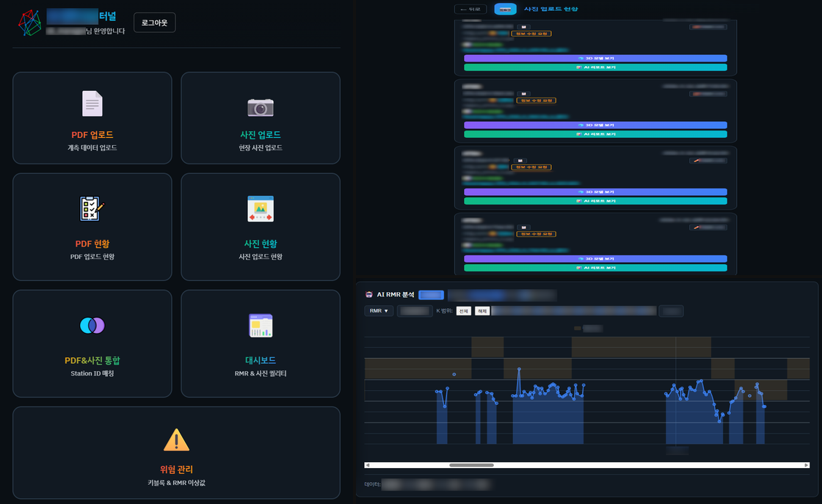
Task: Click AI 리포트 보기 on the first photo card
Action: [594, 67]
